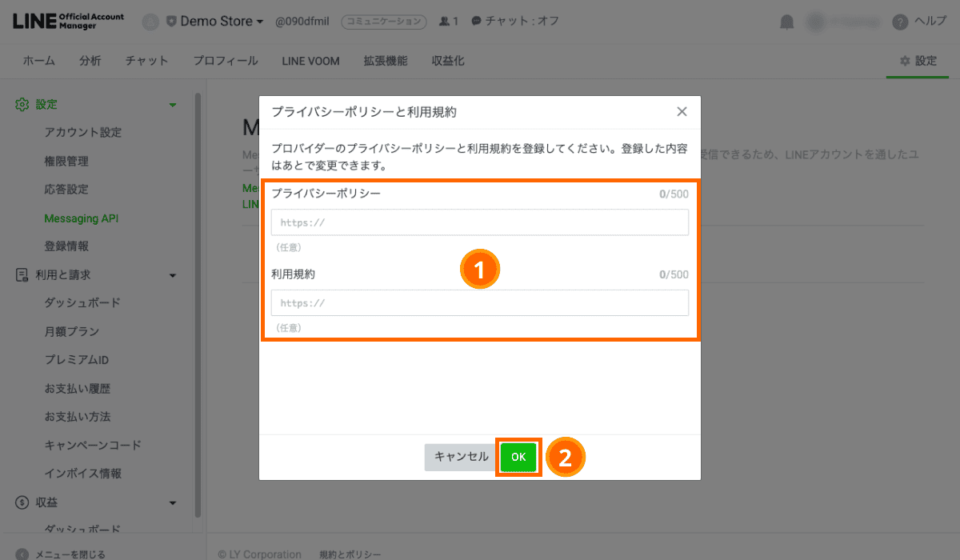The height and width of the screenshot is (560, 960).
Task: Click the 設定 gear icon in sidebar
Action: [22, 104]
